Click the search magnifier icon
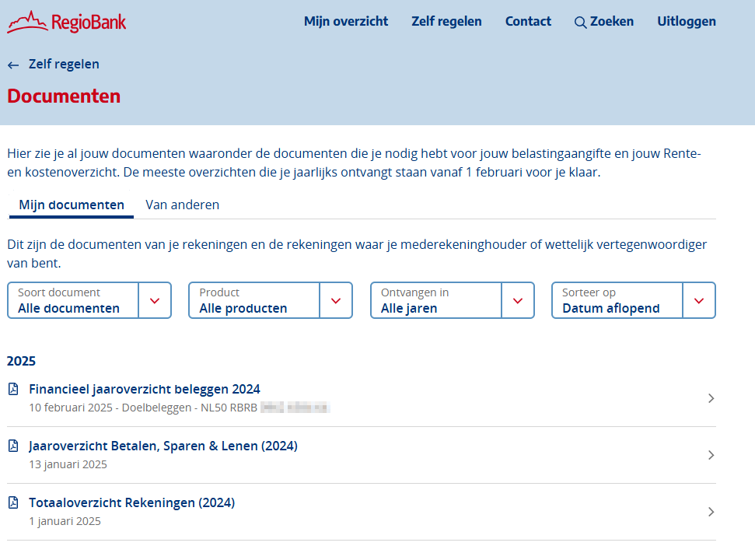This screenshot has height=560, width=755. pyautogui.click(x=580, y=23)
